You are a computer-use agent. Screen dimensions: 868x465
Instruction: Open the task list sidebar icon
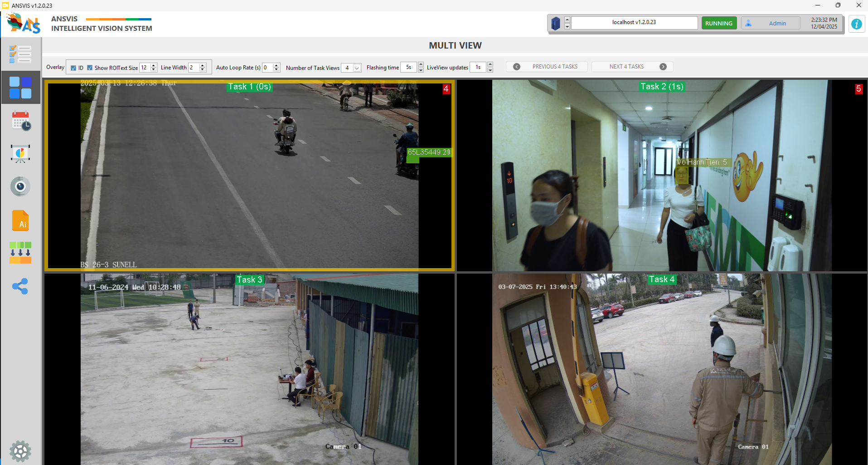coord(20,54)
